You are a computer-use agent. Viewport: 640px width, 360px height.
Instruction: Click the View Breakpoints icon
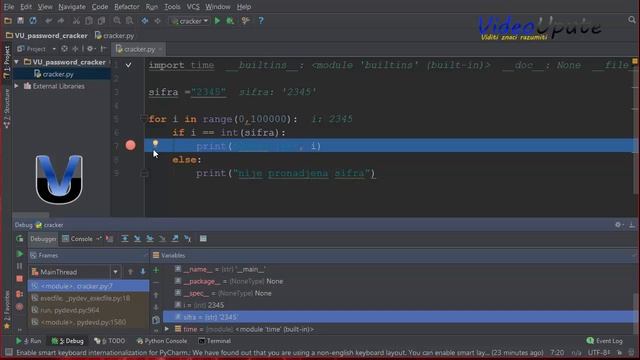click(20, 294)
